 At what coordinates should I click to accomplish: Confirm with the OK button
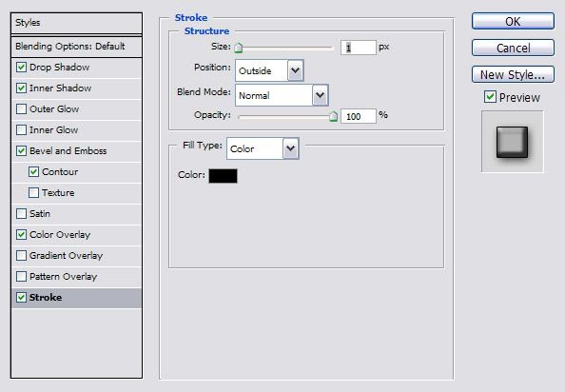(513, 21)
